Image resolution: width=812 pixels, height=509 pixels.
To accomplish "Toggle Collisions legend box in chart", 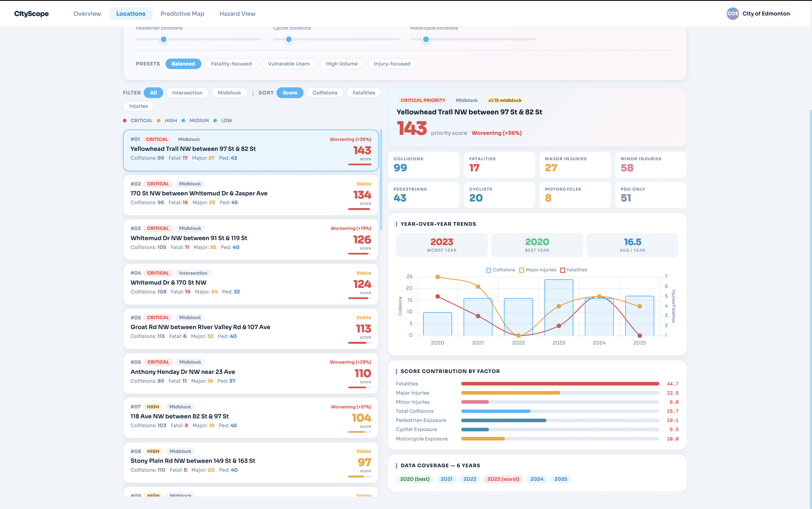I will point(488,270).
